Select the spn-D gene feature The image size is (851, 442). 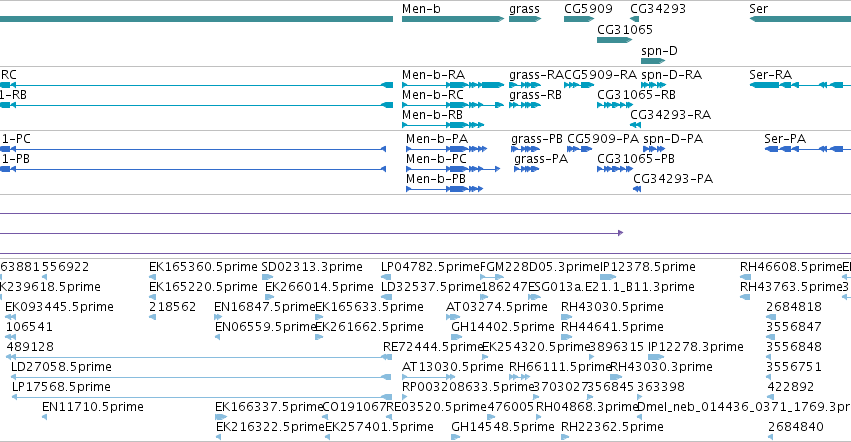[x=653, y=61]
